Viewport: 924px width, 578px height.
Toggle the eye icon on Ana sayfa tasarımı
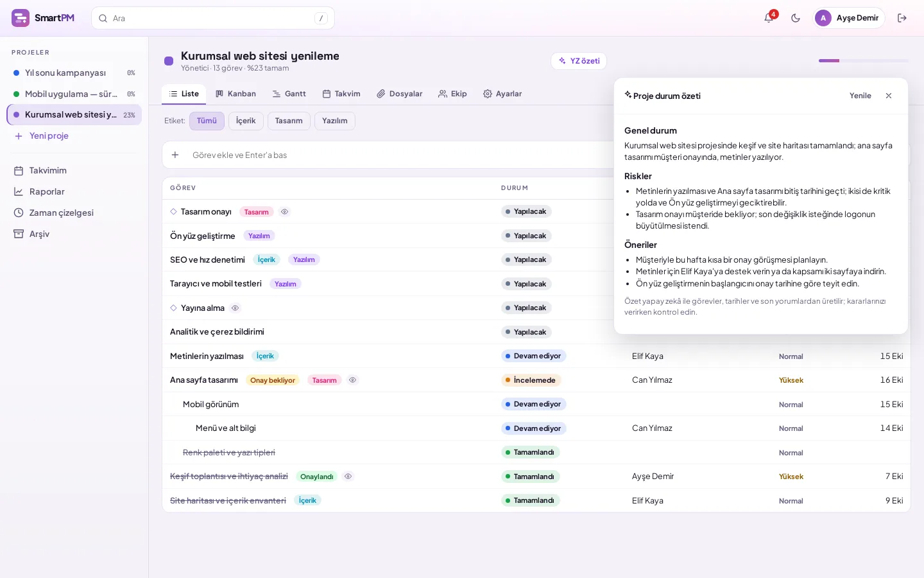click(x=352, y=380)
